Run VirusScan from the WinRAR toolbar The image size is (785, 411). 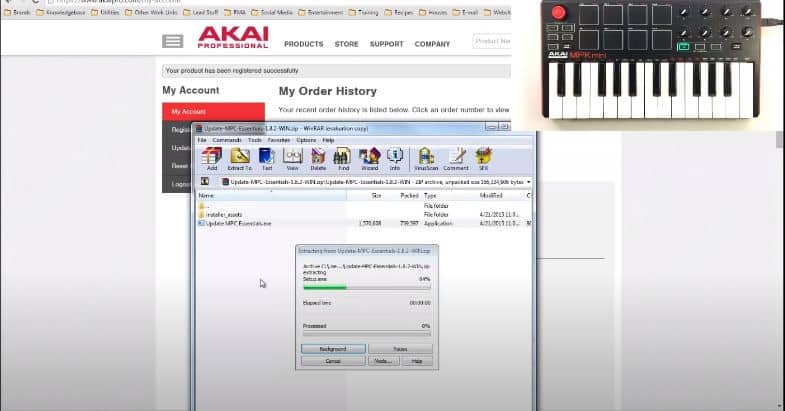click(426, 159)
